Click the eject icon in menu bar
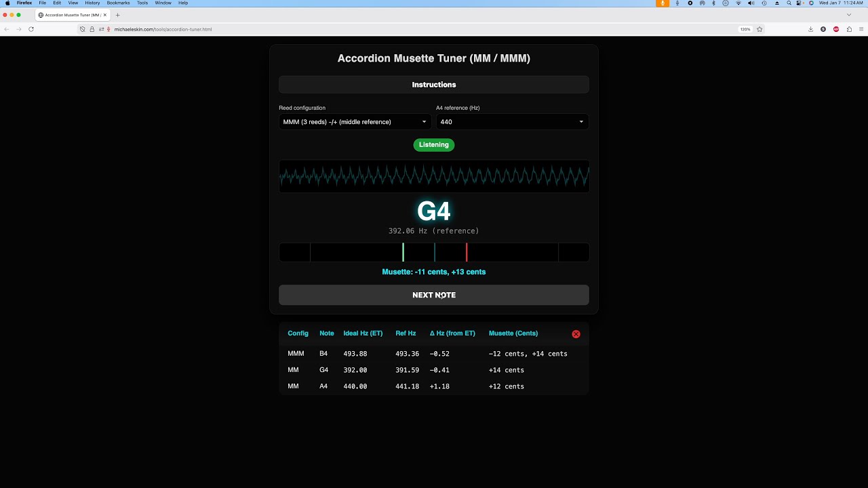This screenshot has height=488, width=868. tap(776, 3)
